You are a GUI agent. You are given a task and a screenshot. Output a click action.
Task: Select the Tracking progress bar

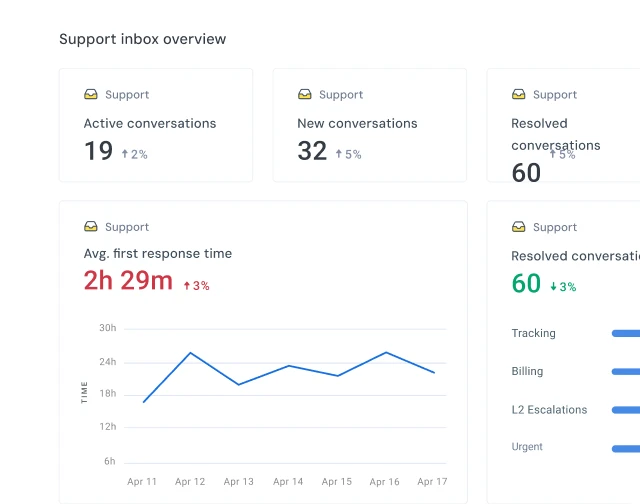tap(625, 333)
